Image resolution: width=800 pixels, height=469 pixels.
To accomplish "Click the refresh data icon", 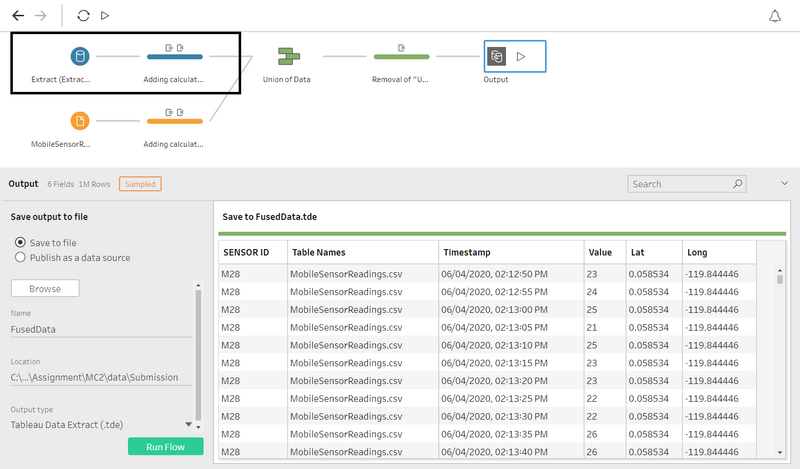I will pyautogui.click(x=83, y=16).
